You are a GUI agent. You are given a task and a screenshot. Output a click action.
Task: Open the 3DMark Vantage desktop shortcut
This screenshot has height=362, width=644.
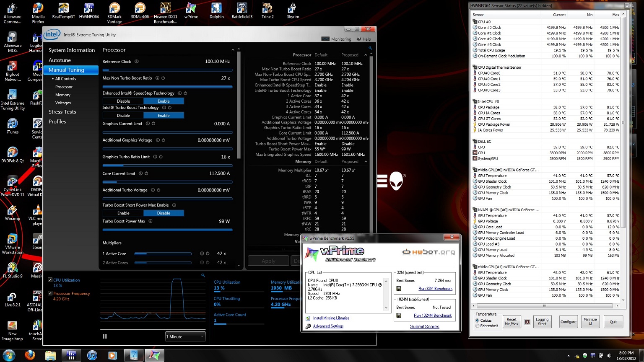[114, 13]
